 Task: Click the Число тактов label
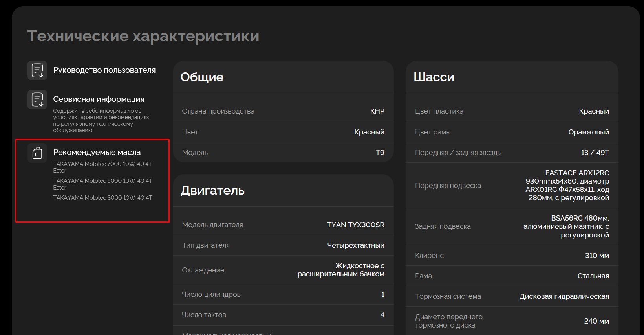tap(204, 315)
